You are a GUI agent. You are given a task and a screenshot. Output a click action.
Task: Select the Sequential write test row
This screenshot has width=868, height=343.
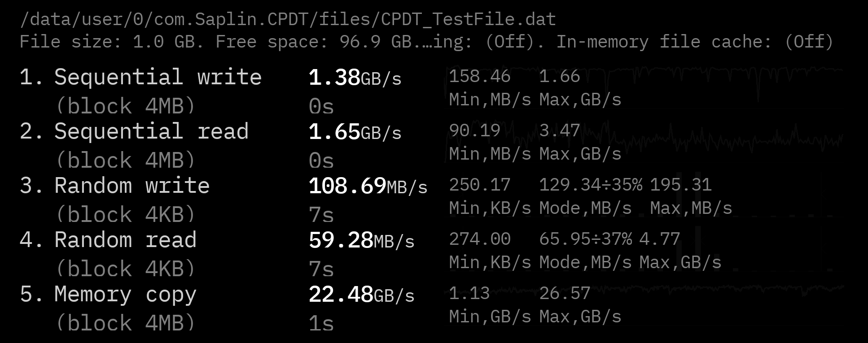pyautogui.click(x=140, y=77)
